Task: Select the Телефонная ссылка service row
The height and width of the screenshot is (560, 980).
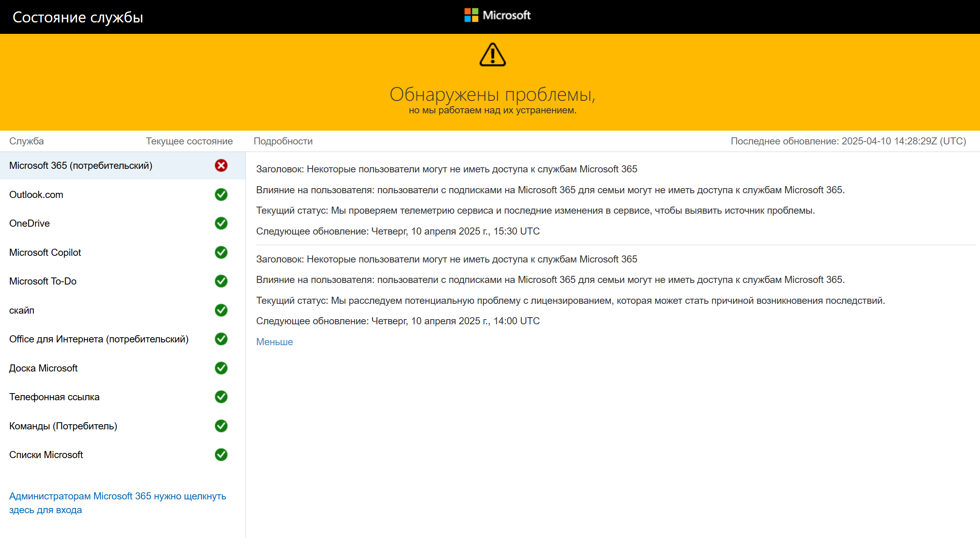Action: pos(123,397)
